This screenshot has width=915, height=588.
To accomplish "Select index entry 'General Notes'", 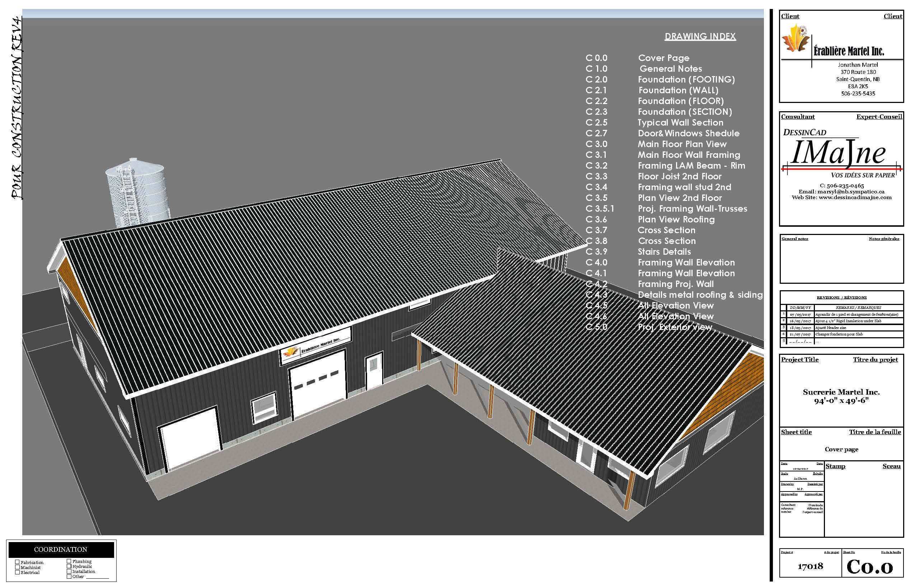I will (x=671, y=69).
